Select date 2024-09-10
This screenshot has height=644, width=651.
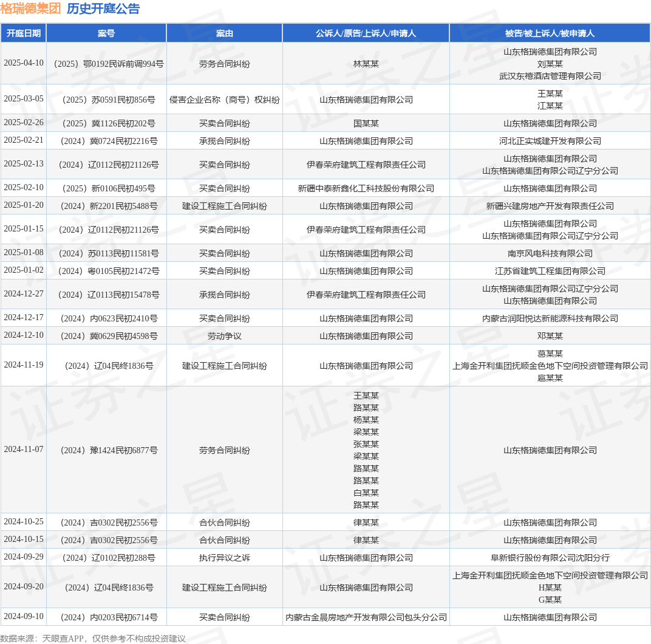[x=24, y=616]
